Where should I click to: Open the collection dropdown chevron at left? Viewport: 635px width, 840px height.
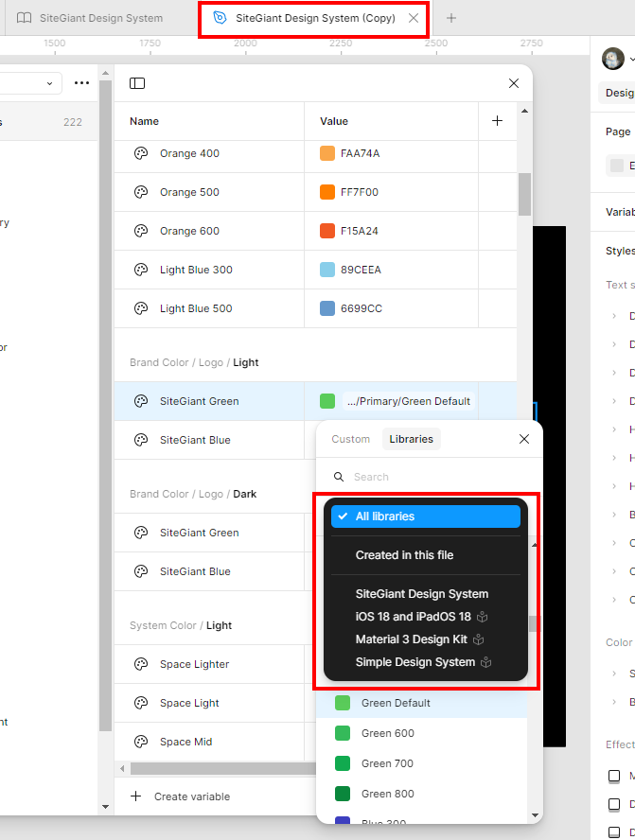point(50,83)
